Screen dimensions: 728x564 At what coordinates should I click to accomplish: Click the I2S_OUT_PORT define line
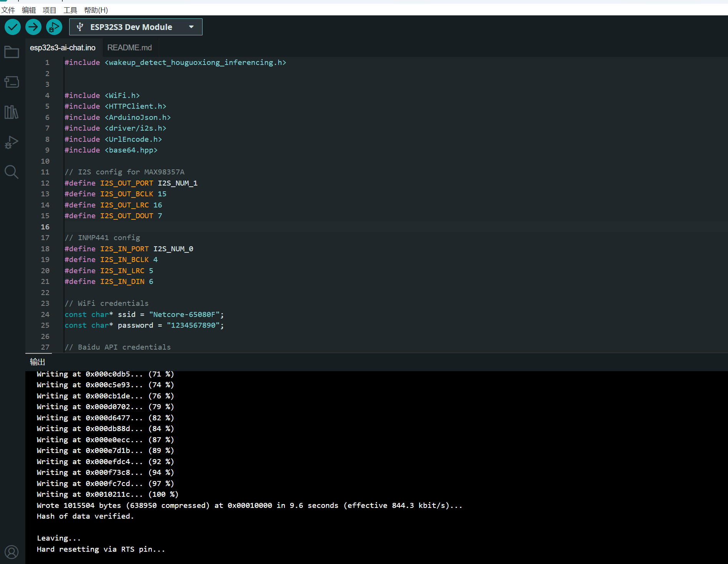(131, 183)
